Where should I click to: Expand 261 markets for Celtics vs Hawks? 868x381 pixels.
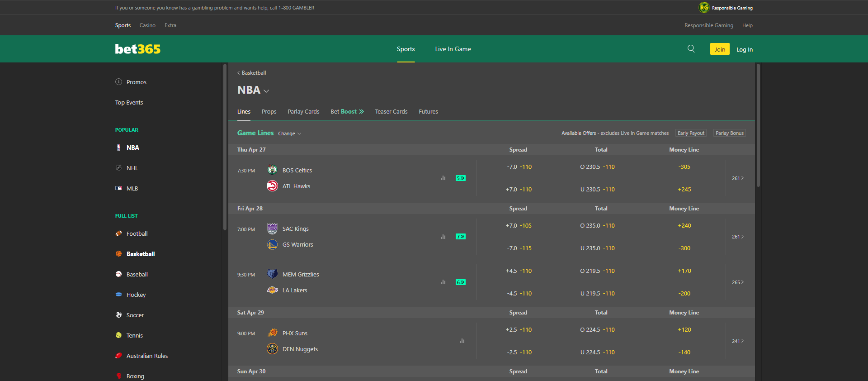738,178
